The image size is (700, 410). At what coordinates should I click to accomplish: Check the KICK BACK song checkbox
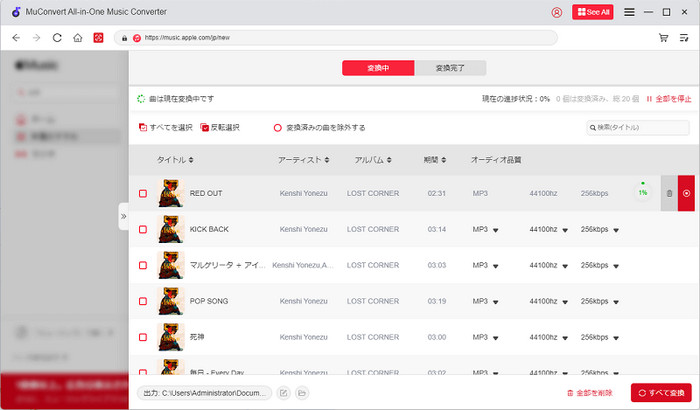point(143,229)
